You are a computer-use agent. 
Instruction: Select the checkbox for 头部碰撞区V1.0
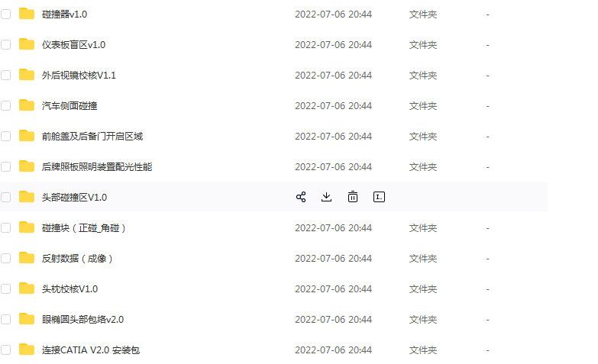tap(5, 197)
